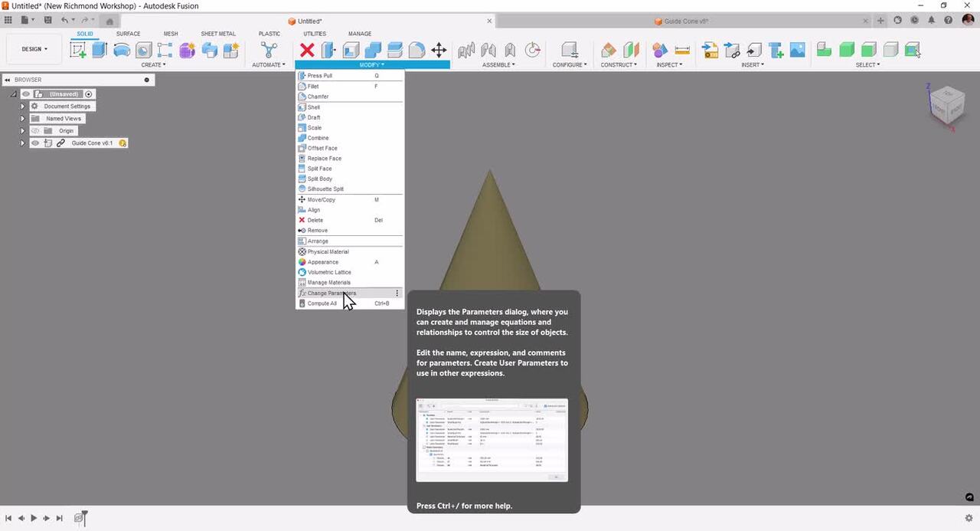Click the ViewCube in the viewport corner
The image size is (980, 531).
(946, 104)
